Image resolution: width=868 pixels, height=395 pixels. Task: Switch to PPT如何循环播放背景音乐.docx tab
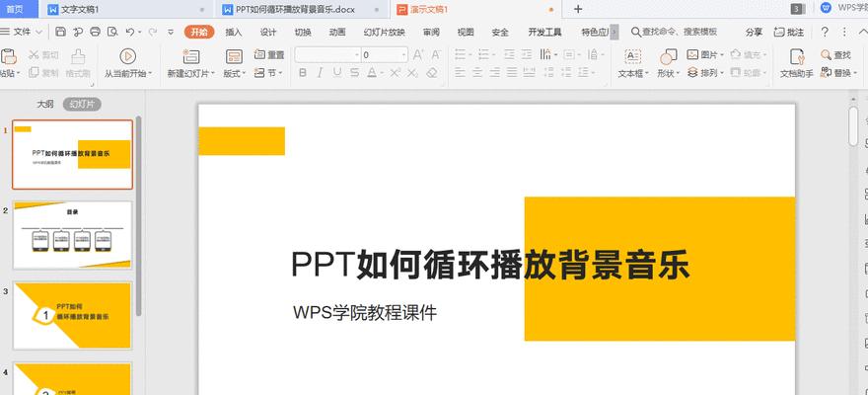click(x=300, y=9)
